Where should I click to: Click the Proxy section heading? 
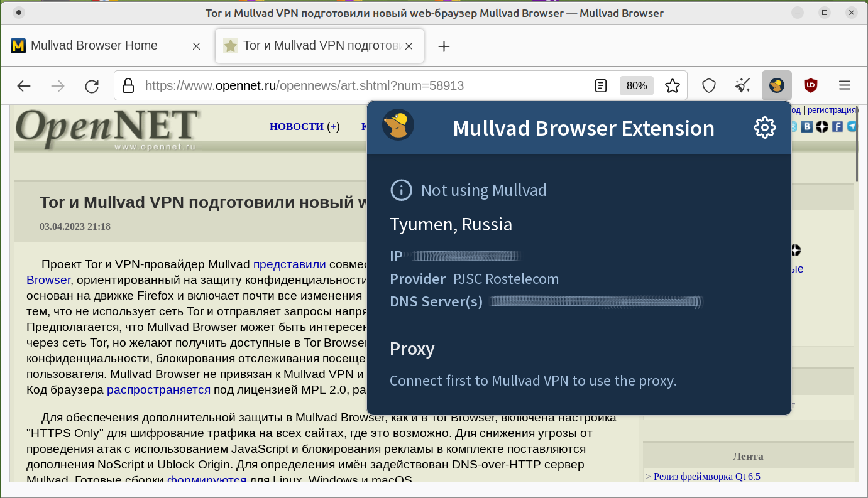412,349
